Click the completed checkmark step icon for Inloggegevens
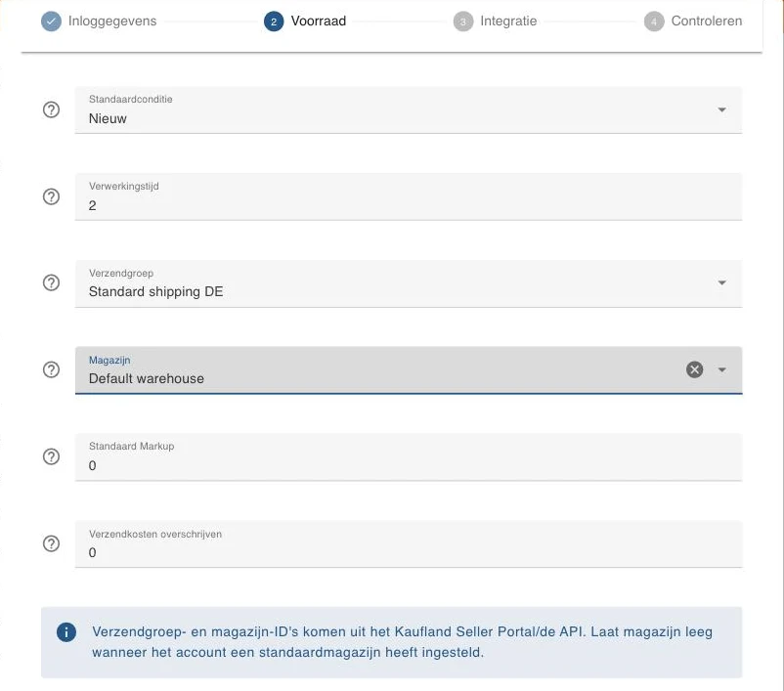This screenshot has width=784, height=691. [51, 21]
